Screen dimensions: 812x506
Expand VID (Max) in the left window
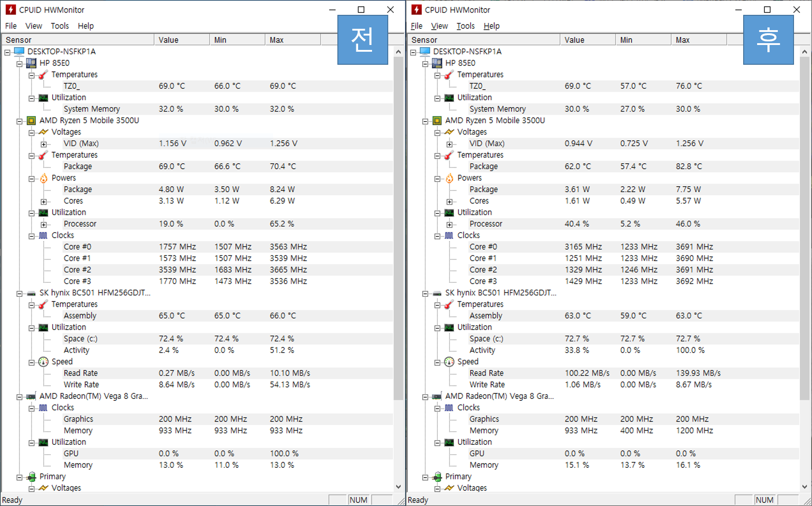click(x=44, y=144)
